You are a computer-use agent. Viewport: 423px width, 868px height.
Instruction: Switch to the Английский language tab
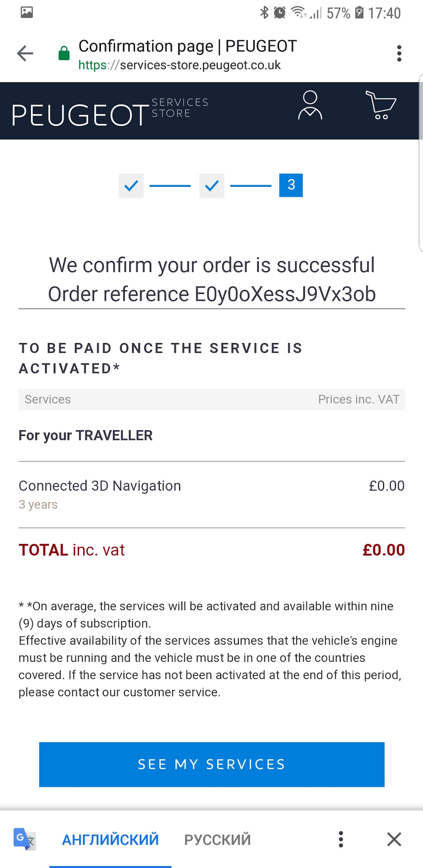coord(110,840)
